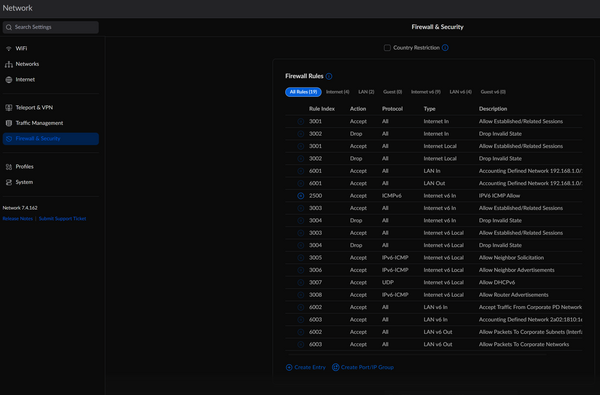Click the Country Restriction info icon
Image resolution: width=600 pixels, height=395 pixels.
(x=445, y=48)
